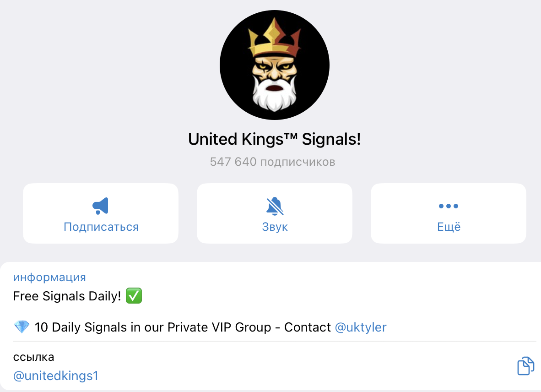Toggle notifications via the "Звук" label

[275, 227]
